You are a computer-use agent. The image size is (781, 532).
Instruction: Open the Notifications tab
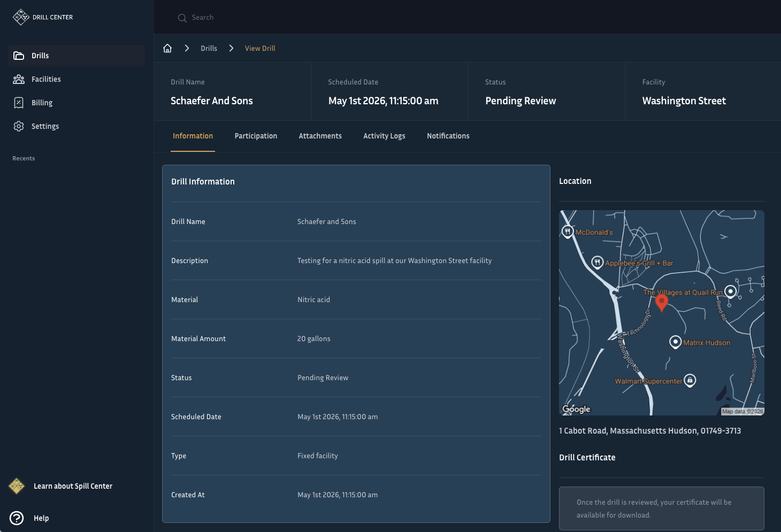pyautogui.click(x=448, y=136)
